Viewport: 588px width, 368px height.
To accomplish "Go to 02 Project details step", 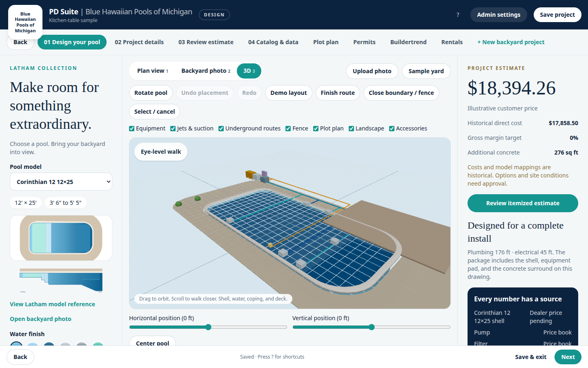I will point(139,42).
